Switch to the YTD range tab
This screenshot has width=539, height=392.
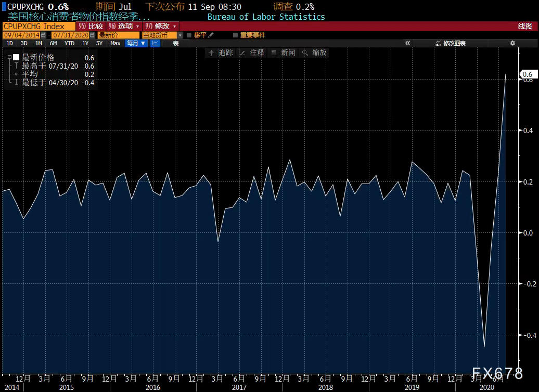tap(69, 43)
